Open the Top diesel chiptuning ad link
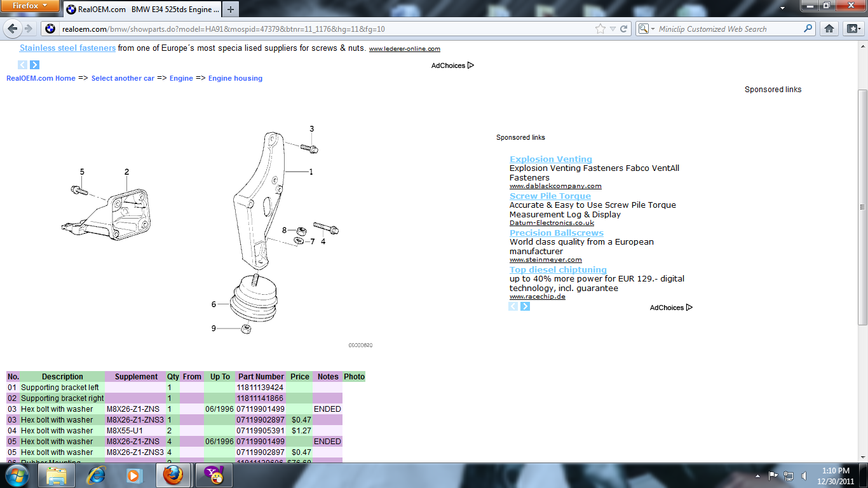Viewport: 868px width, 488px height. tap(558, 269)
